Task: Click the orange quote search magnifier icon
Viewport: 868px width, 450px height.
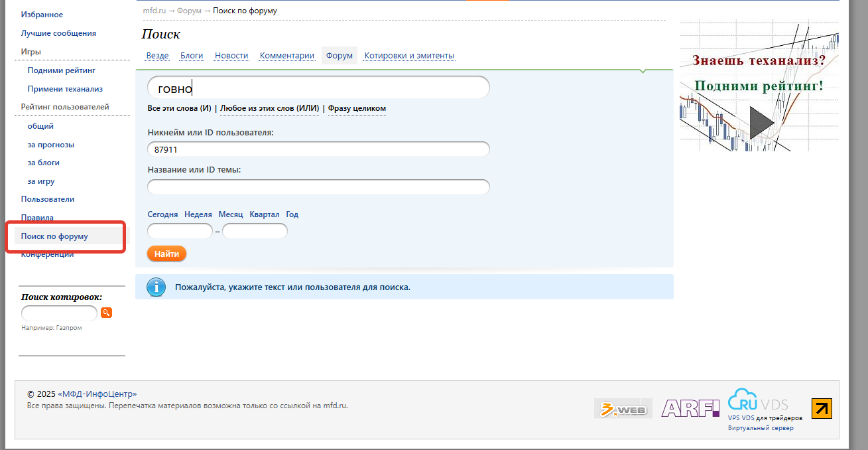Action: 106,313
